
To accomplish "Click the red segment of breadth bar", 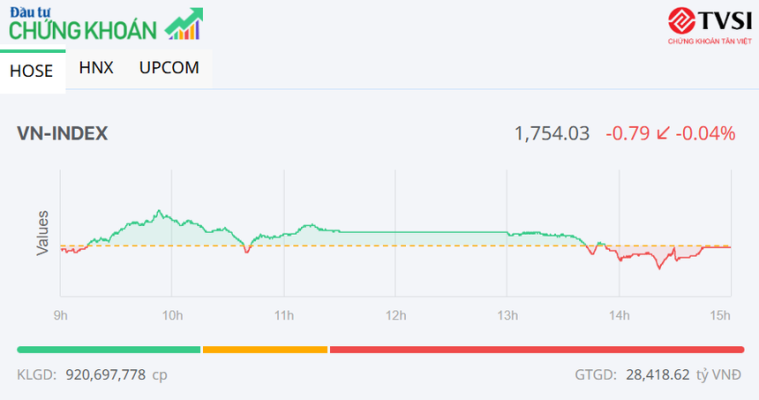I will pos(536,349).
